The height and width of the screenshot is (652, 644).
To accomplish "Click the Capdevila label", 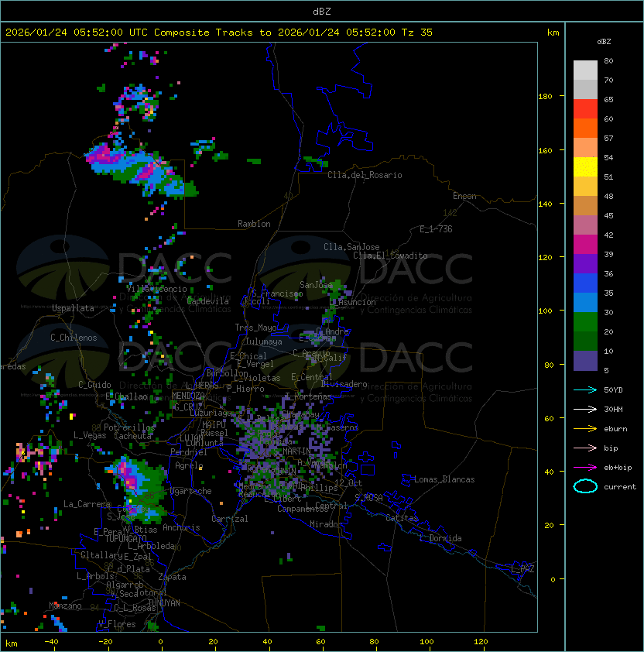I will click(x=208, y=301).
